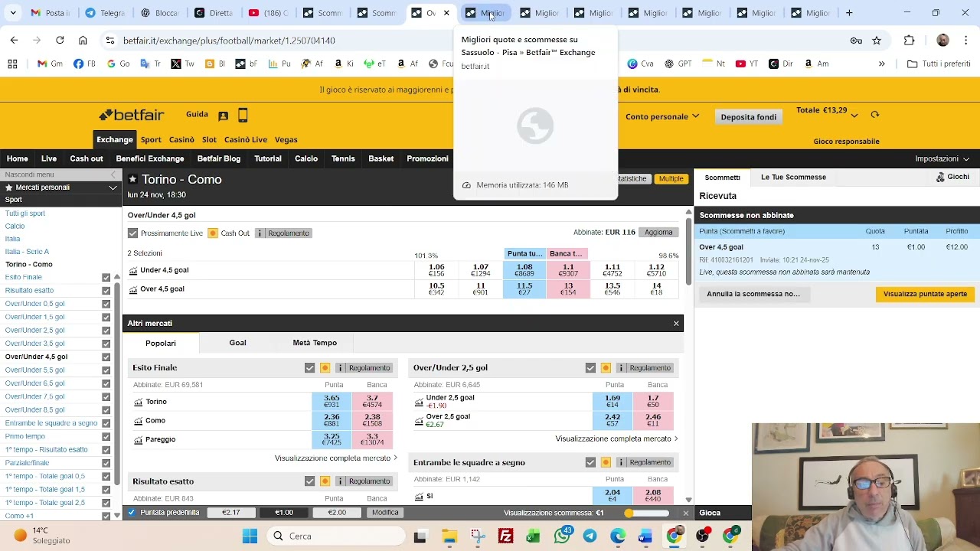Select Cash out in the navigation bar

coord(87,158)
